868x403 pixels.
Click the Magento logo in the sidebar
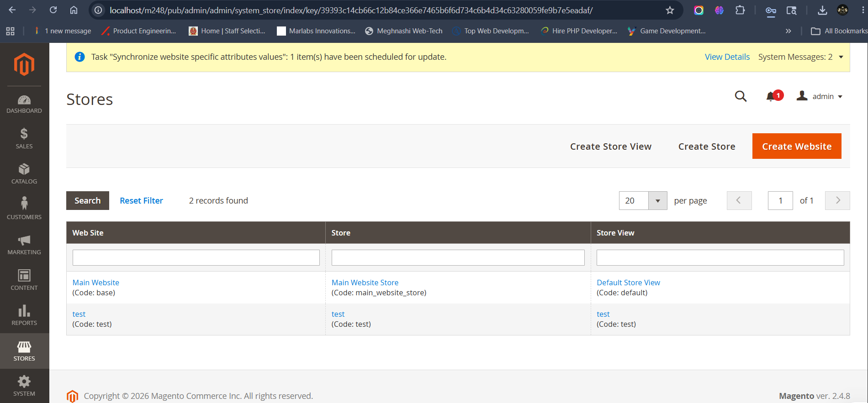24,64
